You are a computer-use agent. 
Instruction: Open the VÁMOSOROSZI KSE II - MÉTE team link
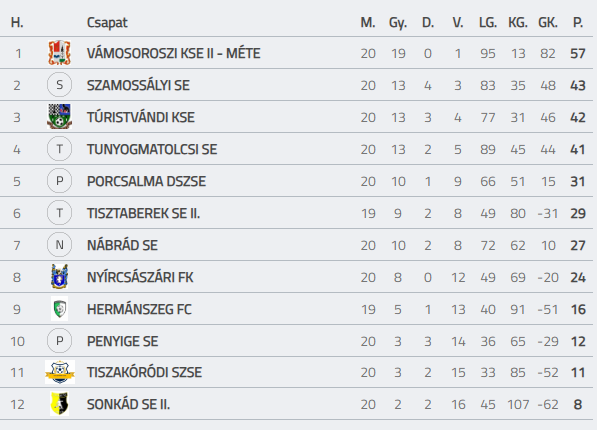tap(174, 53)
